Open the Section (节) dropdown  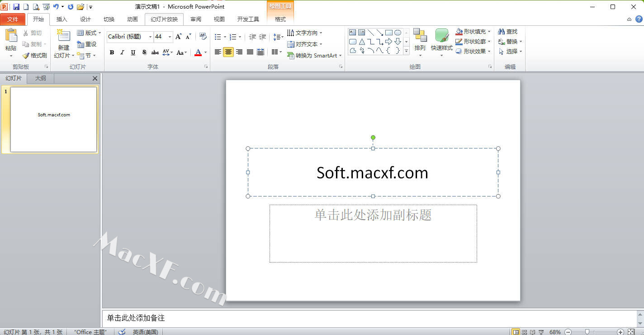click(x=86, y=55)
